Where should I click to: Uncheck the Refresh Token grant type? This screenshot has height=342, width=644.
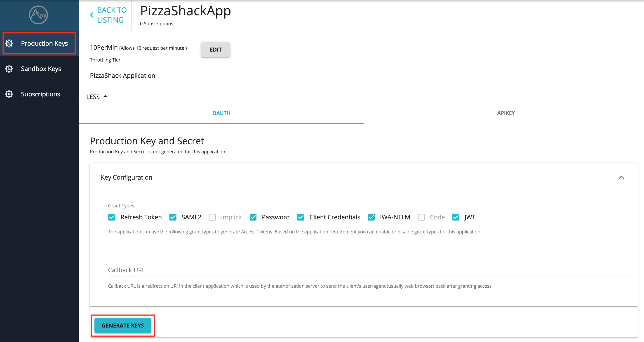112,217
